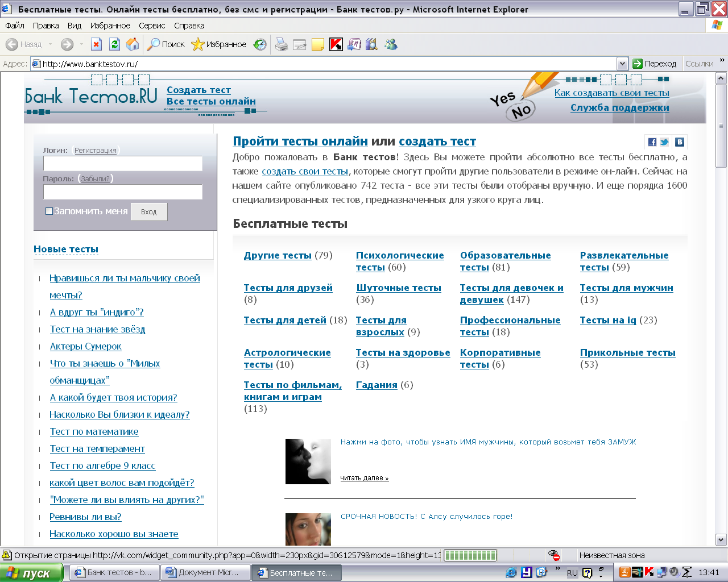The height and width of the screenshot is (582, 728).
Task: Print the page with the printer icon
Action: [x=282, y=44]
